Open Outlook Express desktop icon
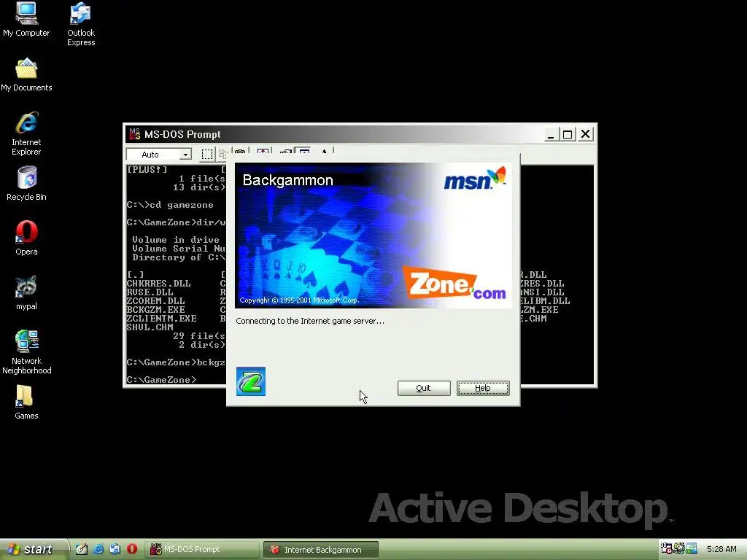The width and height of the screenshot is (747, 560). pyautogui.click(x=81, y=24)
